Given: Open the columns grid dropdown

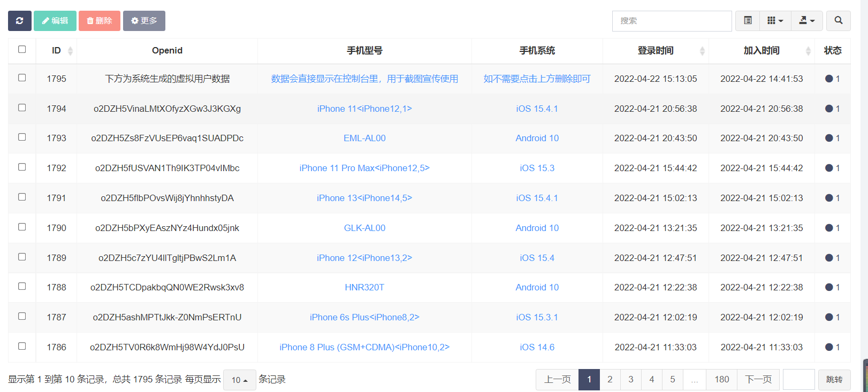Looking at the screenshot, I should pyautogui.click(x=775, y=21).
